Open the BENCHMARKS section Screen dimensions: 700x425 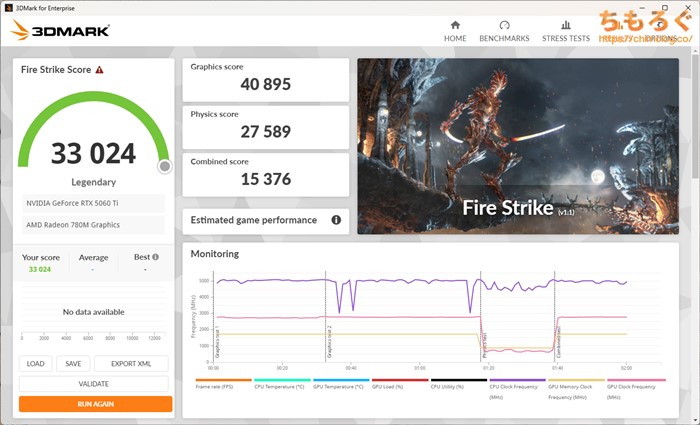point(504,31)
